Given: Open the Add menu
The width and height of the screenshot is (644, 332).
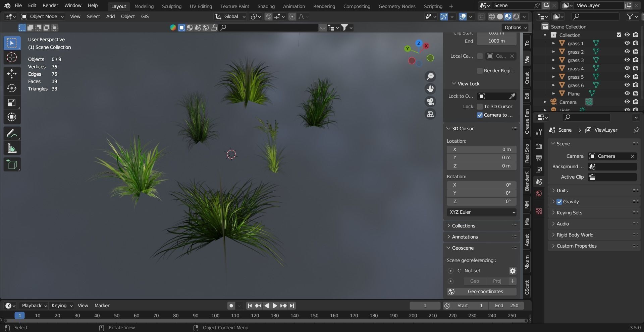Looking at the screenshot, I should coord(110,16).
